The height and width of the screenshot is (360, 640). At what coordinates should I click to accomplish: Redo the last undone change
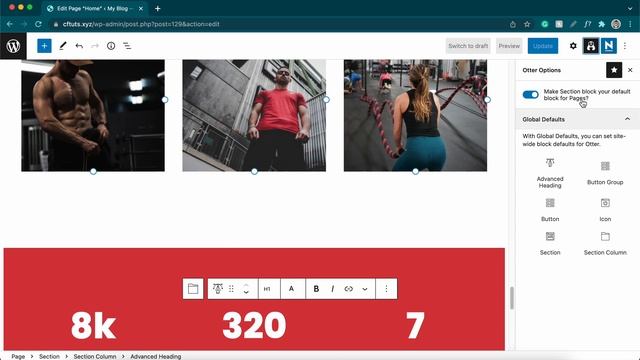click(x=95, y=46)
